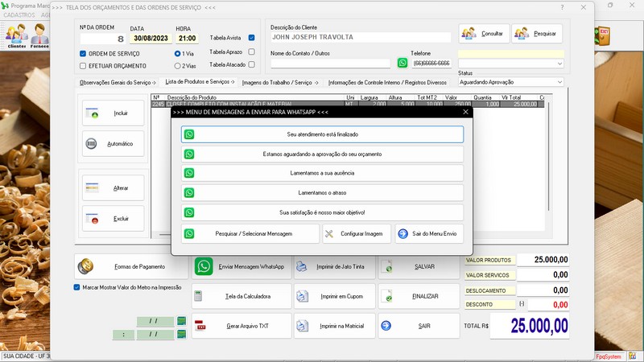This screenshot has width=644, height=362.
Task: Click the Consultar clients icon
Action: point(469,33)
